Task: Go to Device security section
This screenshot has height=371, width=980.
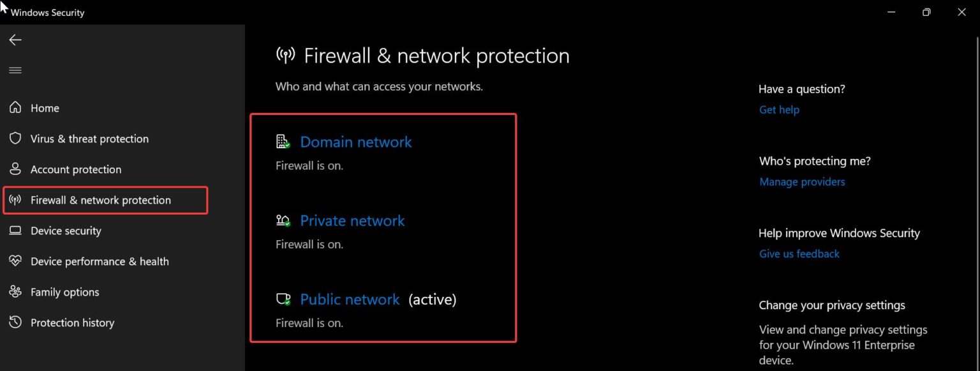Action: 66,231
